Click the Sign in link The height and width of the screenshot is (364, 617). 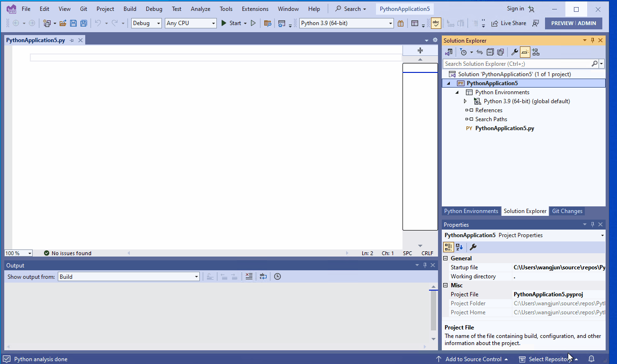(514, 8)
